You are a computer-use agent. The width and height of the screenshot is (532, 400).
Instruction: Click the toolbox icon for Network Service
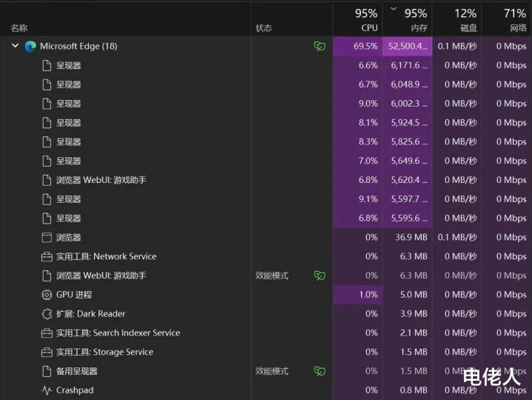pyautogui.click(x=47, y=257)
